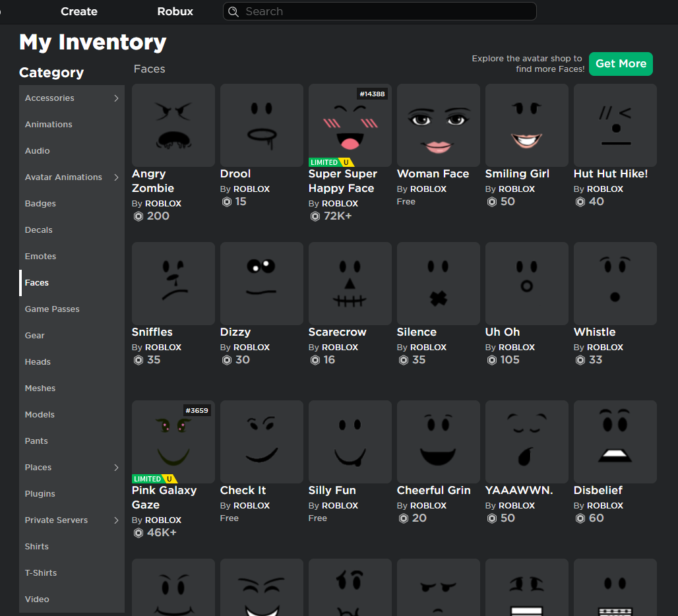678x616 pixels.
Task: Open the Create tab in top navigation
Action: point(79,12)
